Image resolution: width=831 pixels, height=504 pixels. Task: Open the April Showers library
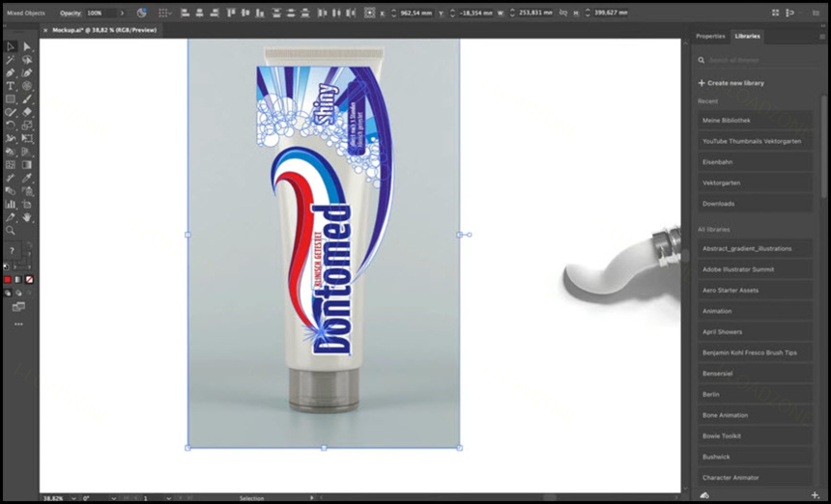pos(755,332)
